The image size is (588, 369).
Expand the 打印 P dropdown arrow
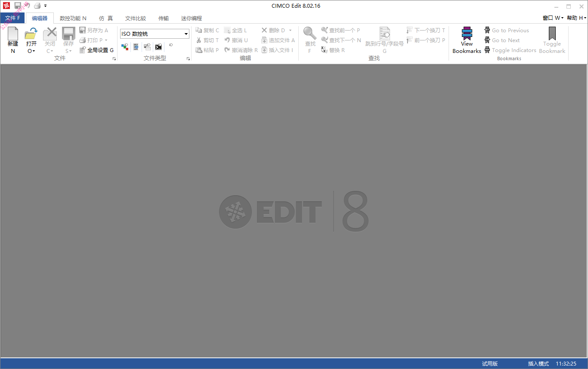tap(106, 40)
